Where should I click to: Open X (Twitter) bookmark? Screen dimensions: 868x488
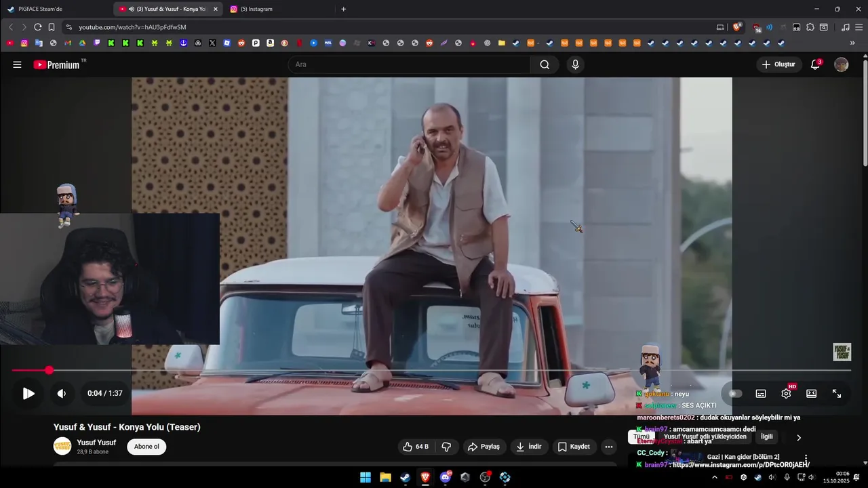point(212,43)
